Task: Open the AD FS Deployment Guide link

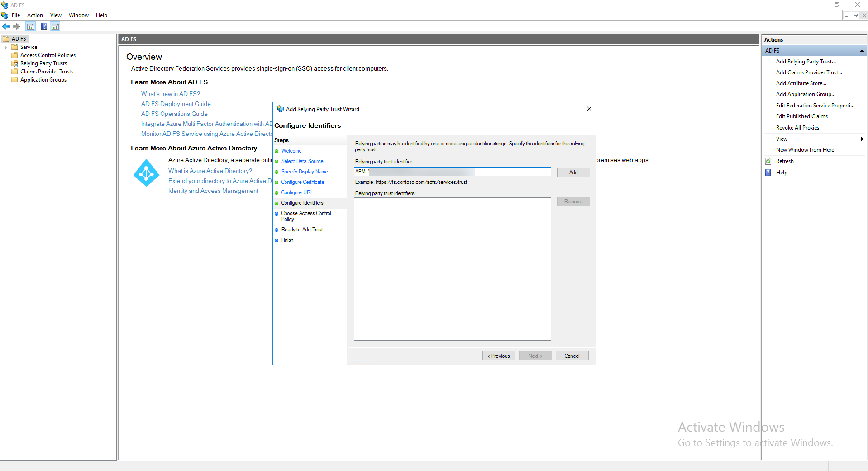Action: 176,104
